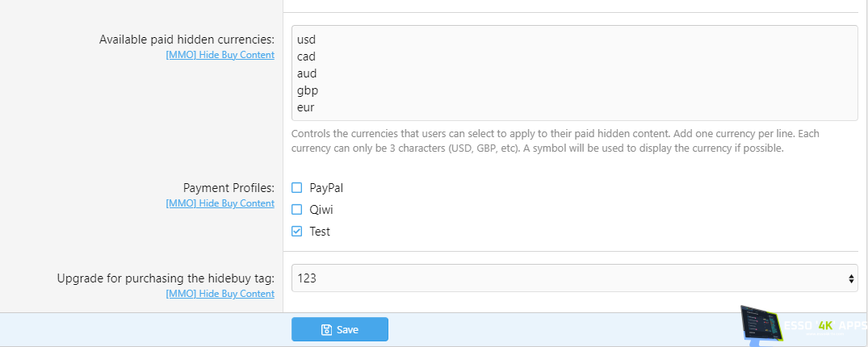The image size is (868, 347).
Task: Click the floppy disk icon on Save
Action: coord(326,329)
